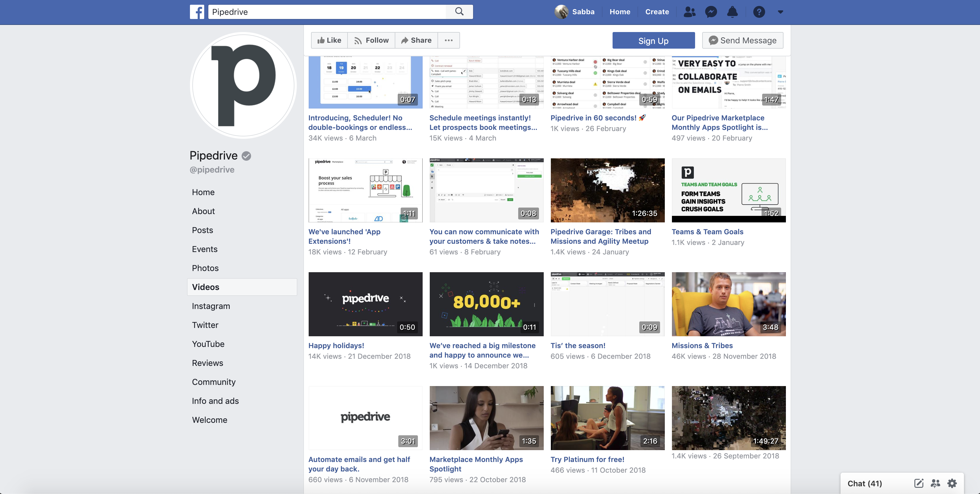Play the 'Collaborate on Emails' video thumbnail

click(x=729, y=82)
